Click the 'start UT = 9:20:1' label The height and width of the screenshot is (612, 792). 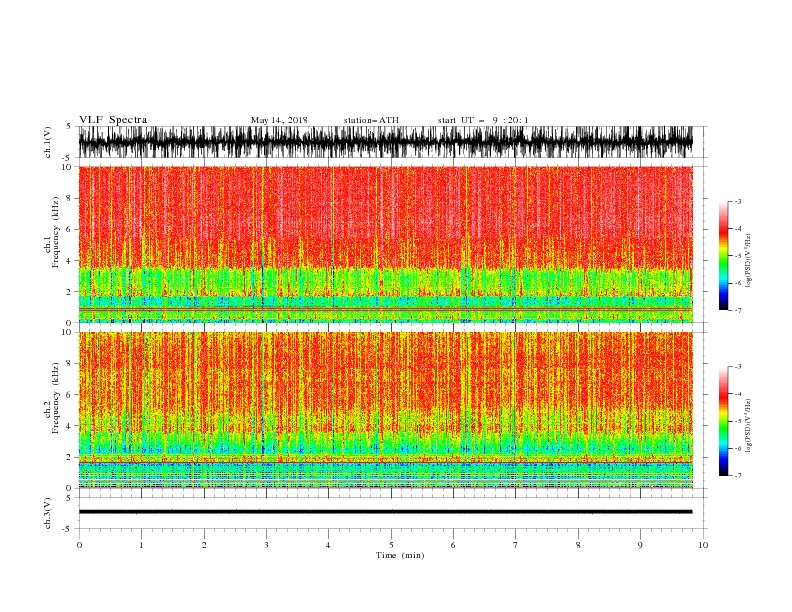pos(483,120)
